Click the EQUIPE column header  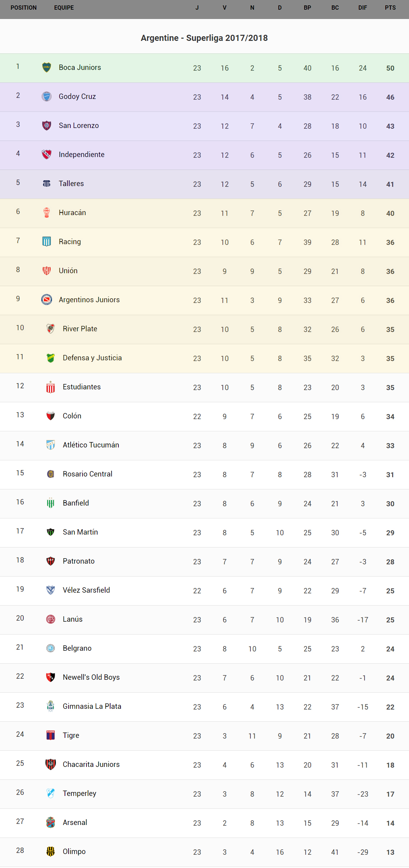[x=64, y=8]
